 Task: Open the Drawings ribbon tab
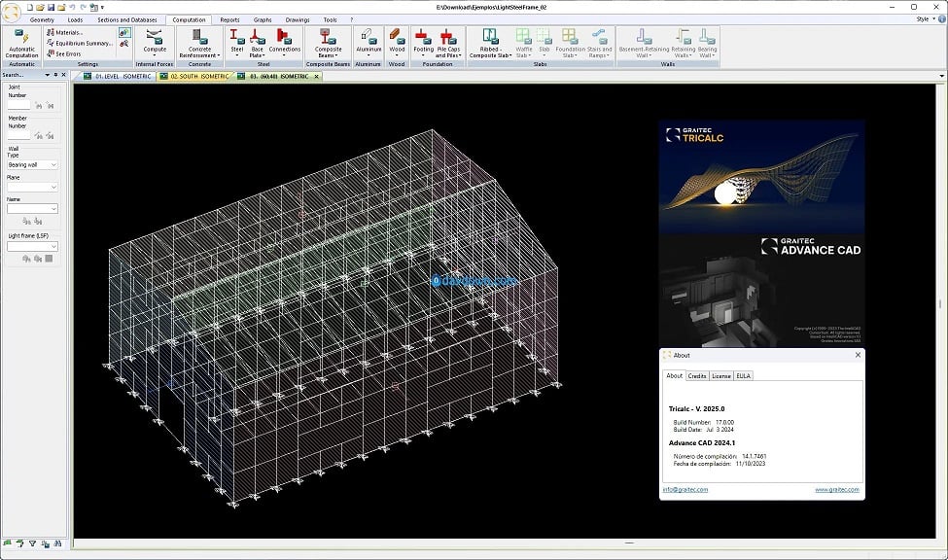tap(298, 20)
